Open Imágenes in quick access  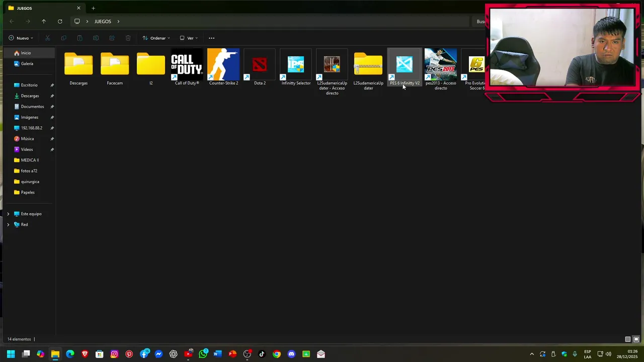(x=29, y=117)
